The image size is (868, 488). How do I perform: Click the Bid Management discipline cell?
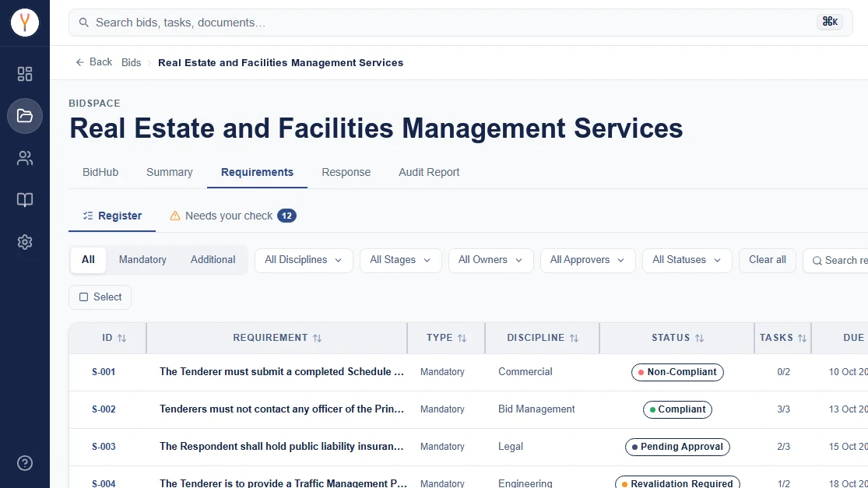point(536,409)
